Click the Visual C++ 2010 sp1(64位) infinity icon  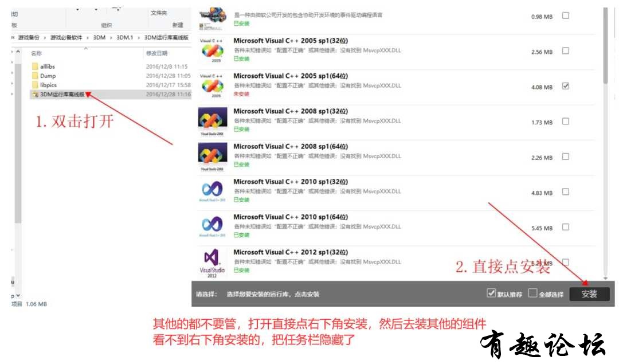[213, 226]
